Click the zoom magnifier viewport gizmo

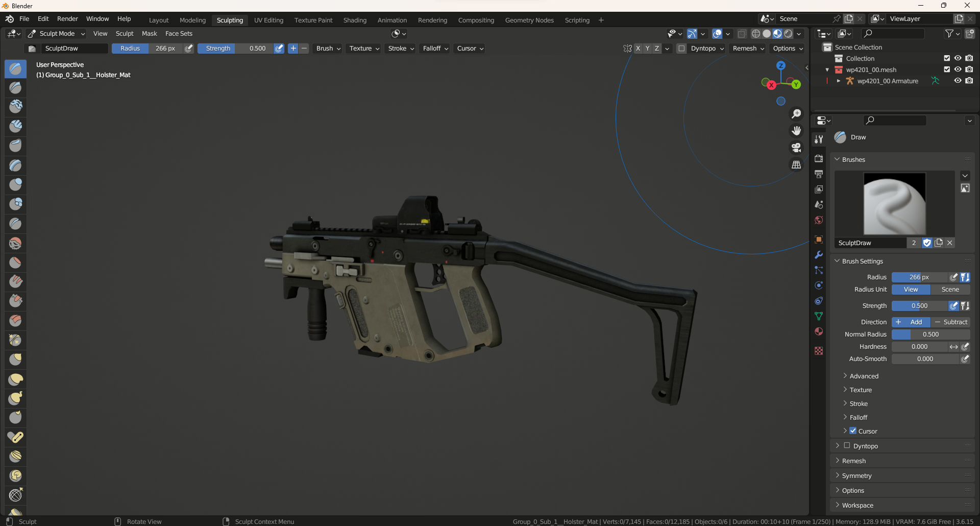(x=796, y=114)
